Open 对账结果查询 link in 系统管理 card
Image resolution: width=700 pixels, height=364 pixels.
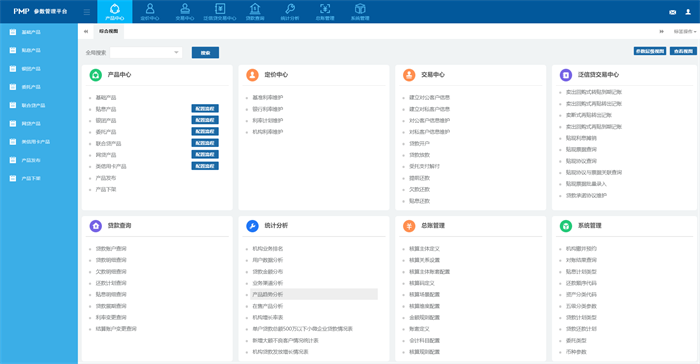coord(581,260)
